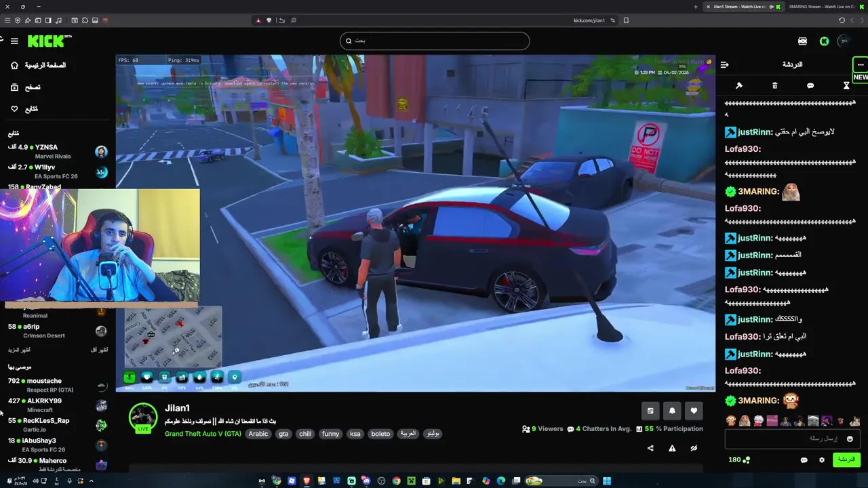
Task: Open chat three-dots options menu
Action: pos(861,64)
